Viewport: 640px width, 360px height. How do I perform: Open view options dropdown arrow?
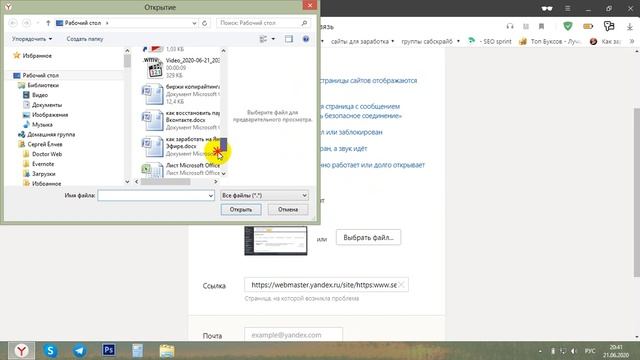(273, 39)
